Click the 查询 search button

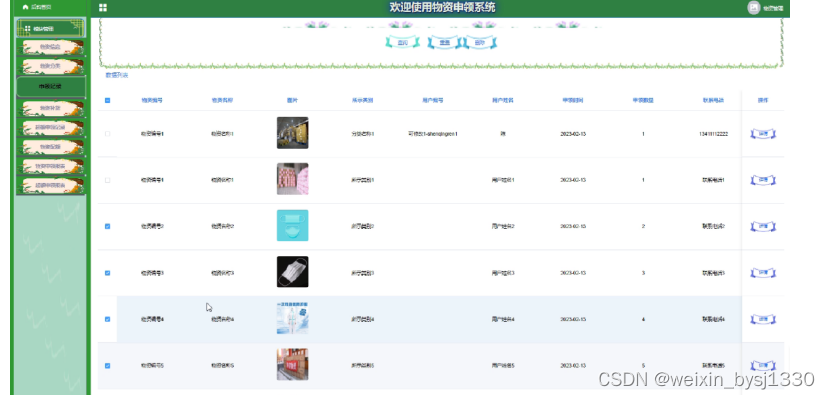pos(403,42)
